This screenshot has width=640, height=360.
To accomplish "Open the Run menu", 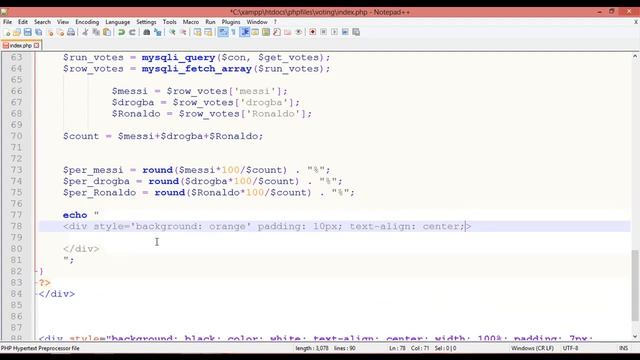I will coord(210,22).
